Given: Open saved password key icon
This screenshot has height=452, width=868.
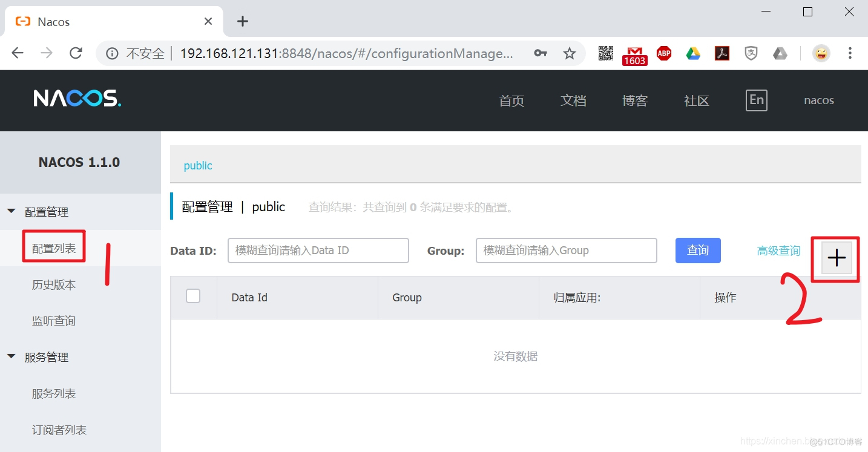Looking at the screenshot, I should tap(541, 53).
